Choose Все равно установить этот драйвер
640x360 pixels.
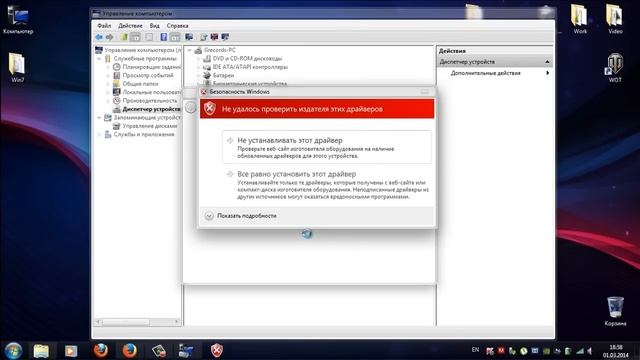point(327,185)
